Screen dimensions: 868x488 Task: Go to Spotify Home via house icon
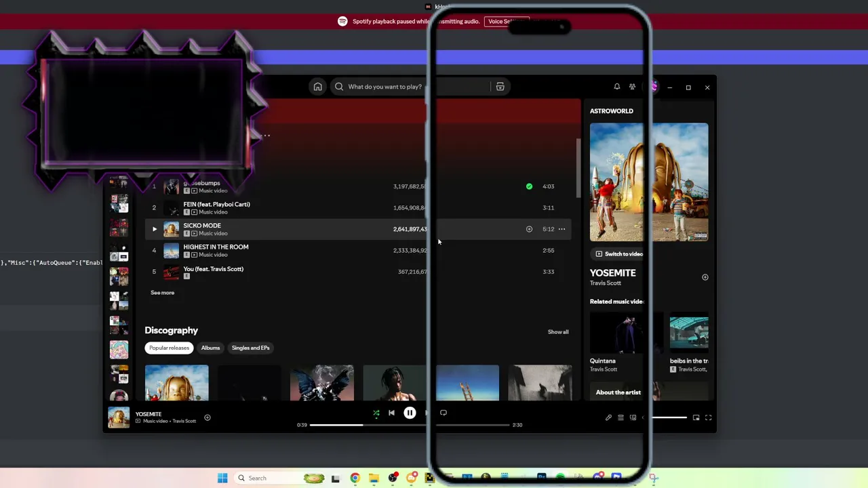[x=317, y=87]
